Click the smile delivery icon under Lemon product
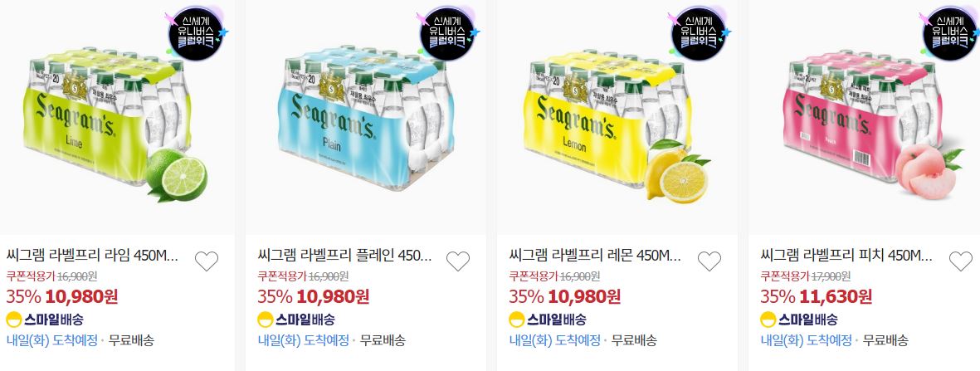980x371 pixels. 517,320
